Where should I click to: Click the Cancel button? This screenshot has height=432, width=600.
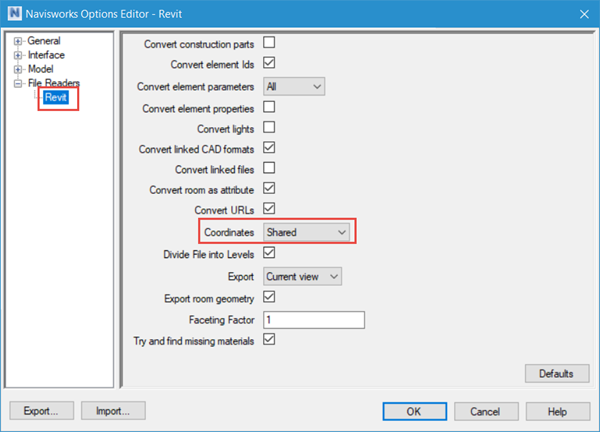pos(486,411)
